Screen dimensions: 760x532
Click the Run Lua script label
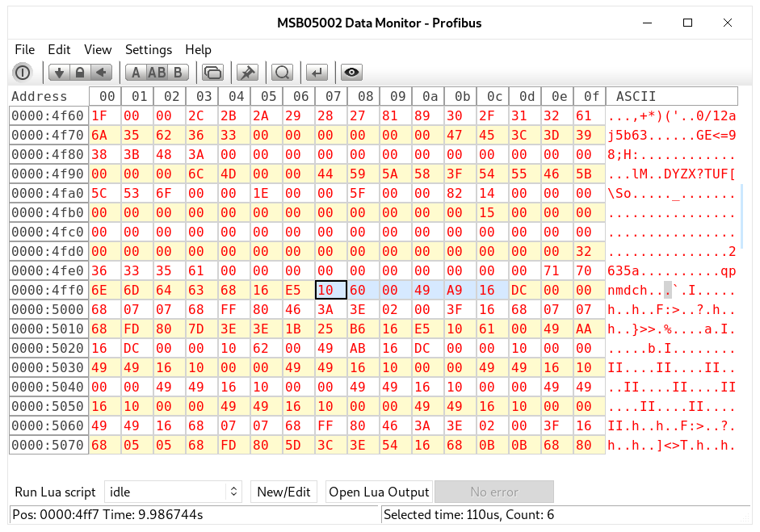(x=55, y=492)
